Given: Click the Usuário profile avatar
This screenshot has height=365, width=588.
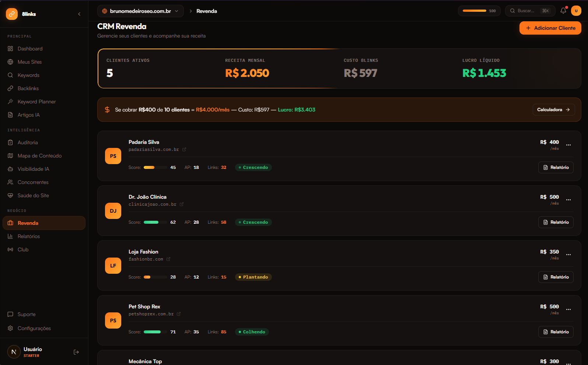Looking at the screenshot, I should pos(14,352).
